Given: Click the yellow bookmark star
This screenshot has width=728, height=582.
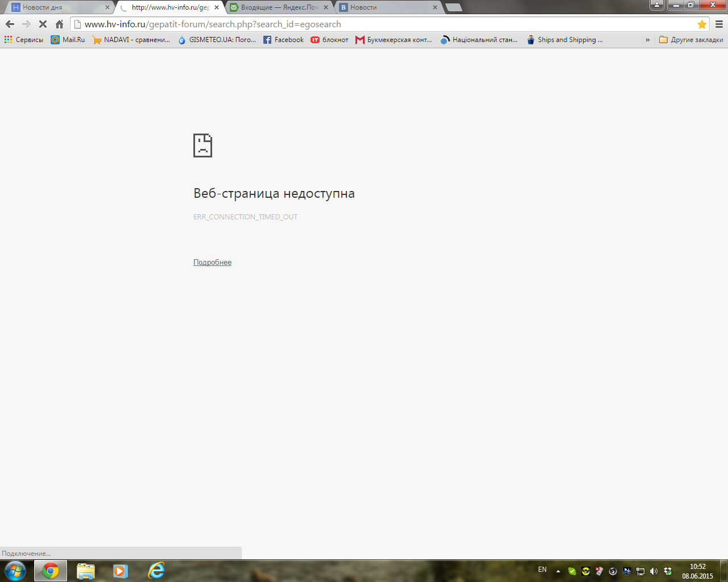Looking at the screenshot, I should point(702,24).
